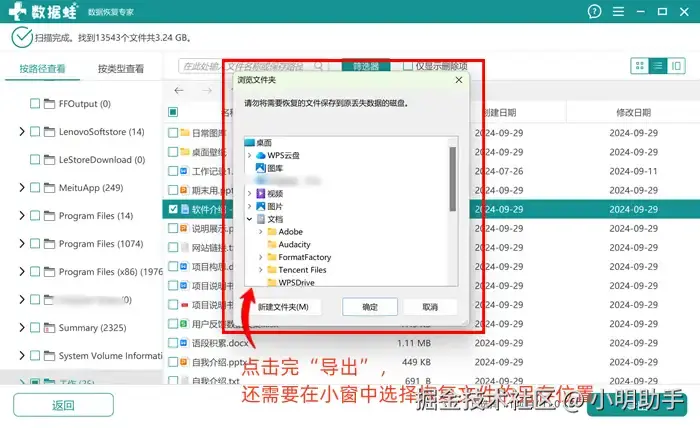Open the hamburger menu in title bar
The width and height of the screenshot is (700, 428).
coord(618,12)
